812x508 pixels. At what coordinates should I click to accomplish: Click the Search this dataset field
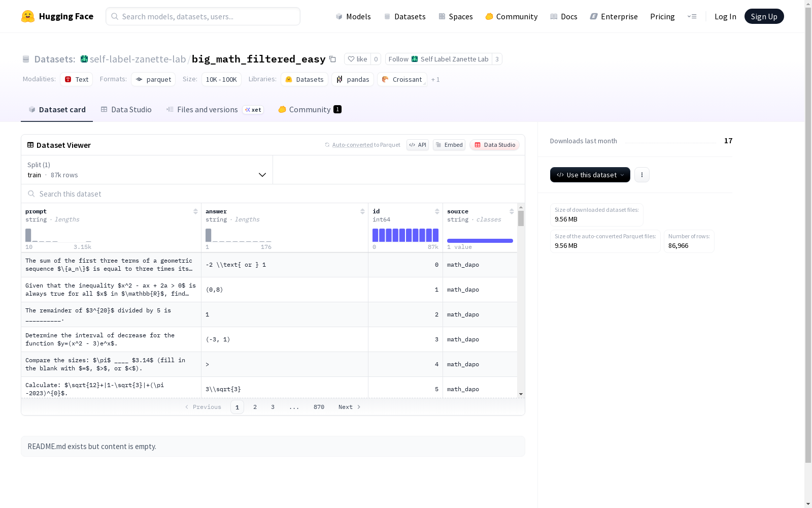tap(273, 194)
